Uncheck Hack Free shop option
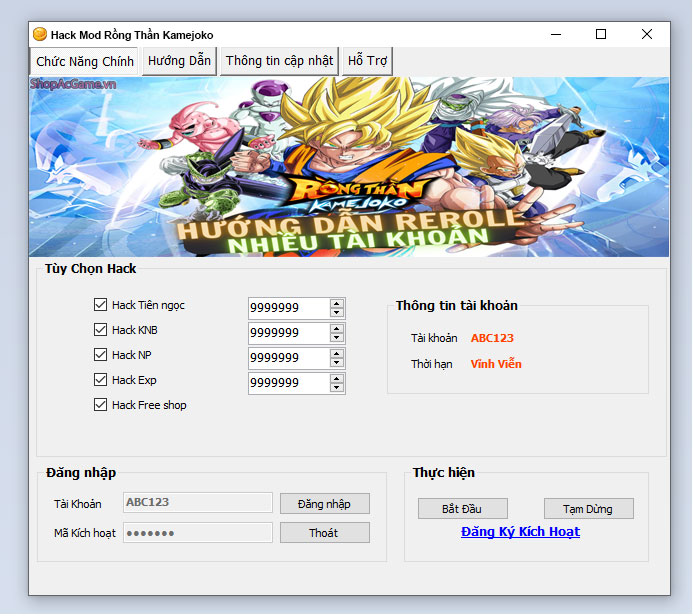693x616 pixels. tap(100, 405)
